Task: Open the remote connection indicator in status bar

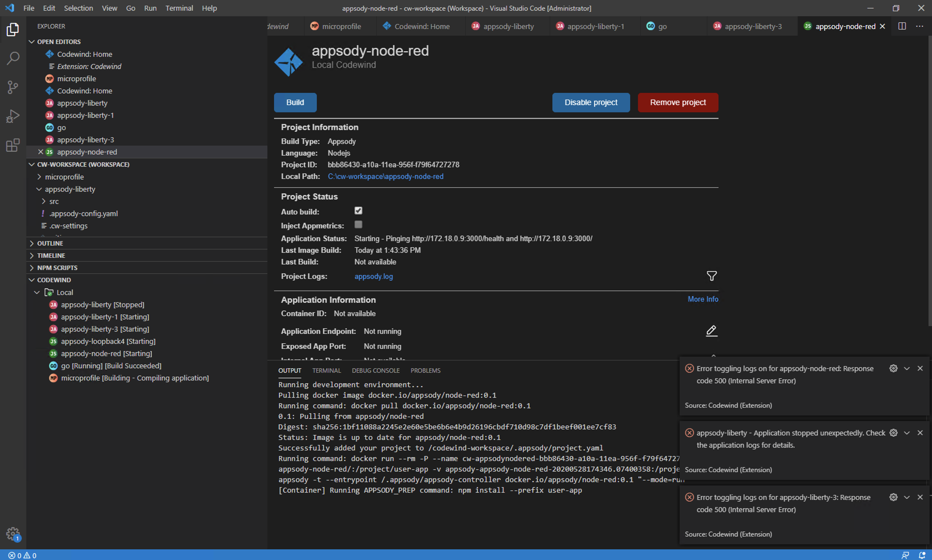Action: tap(906, 555)
